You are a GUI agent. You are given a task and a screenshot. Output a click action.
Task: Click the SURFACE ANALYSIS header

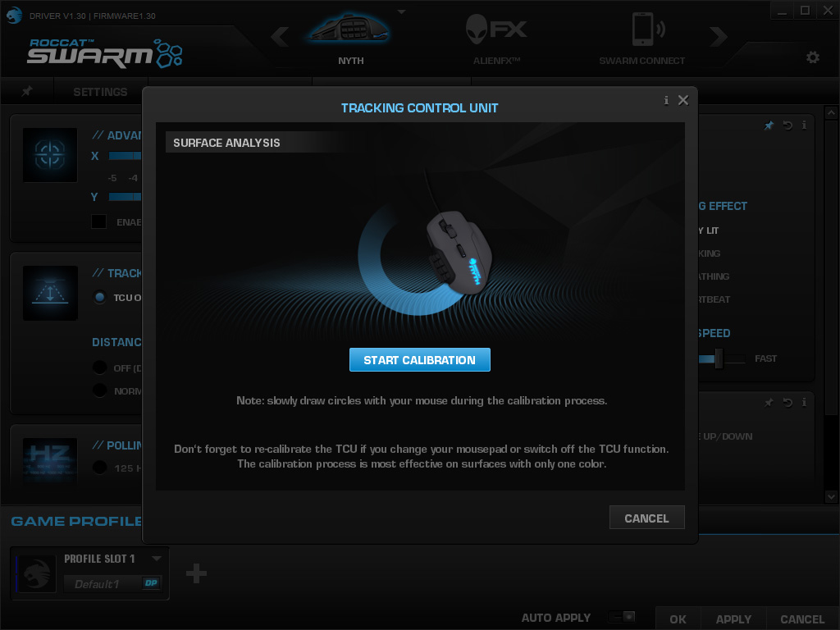pyautogui.click(x=226, y=143)
